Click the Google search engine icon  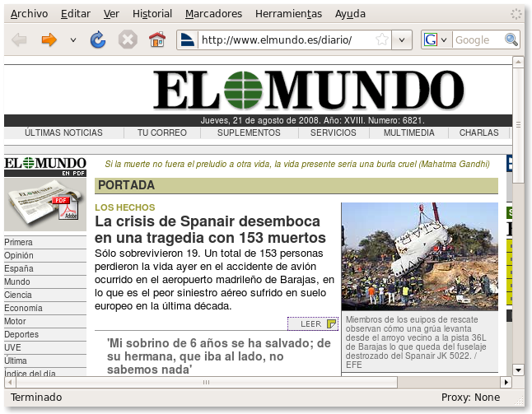(431, 40)
